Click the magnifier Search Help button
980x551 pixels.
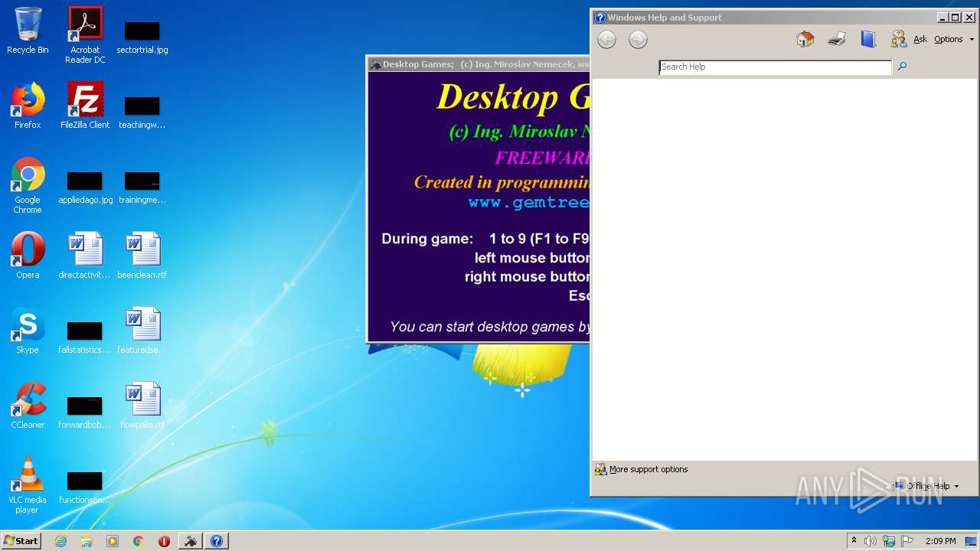[902, 67]
